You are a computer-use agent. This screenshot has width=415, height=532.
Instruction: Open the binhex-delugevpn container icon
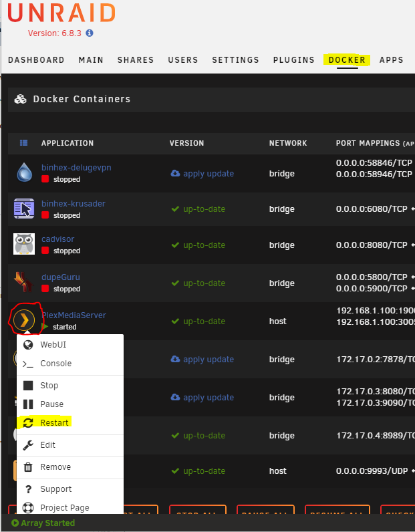(x=25, y=172)
